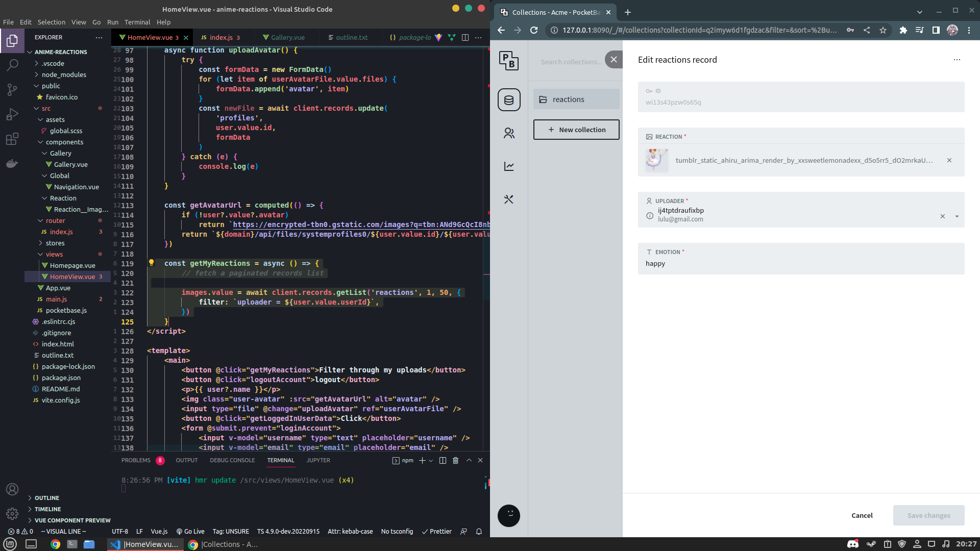Open new terminal dropdown chevron
Image resolution: width=980 pixels, height=551 pixels.
tap(431, 460)
